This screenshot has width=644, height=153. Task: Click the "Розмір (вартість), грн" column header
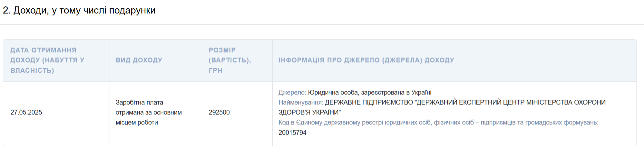(229, 60)
